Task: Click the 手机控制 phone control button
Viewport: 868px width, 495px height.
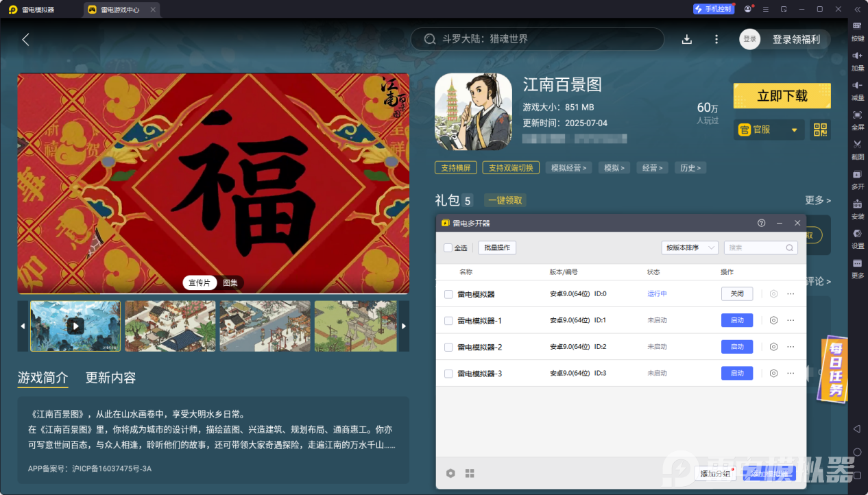Action: point(713,9)
